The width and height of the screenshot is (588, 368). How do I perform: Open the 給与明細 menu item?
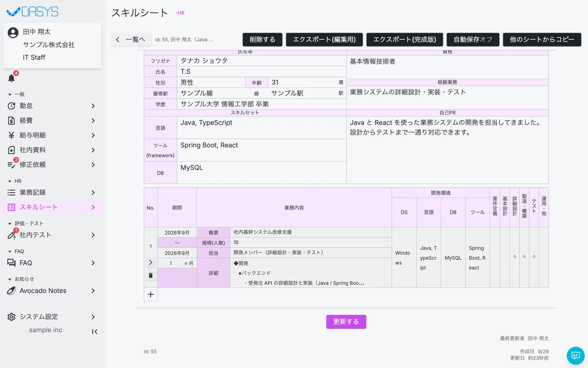(x=52, y=135)
